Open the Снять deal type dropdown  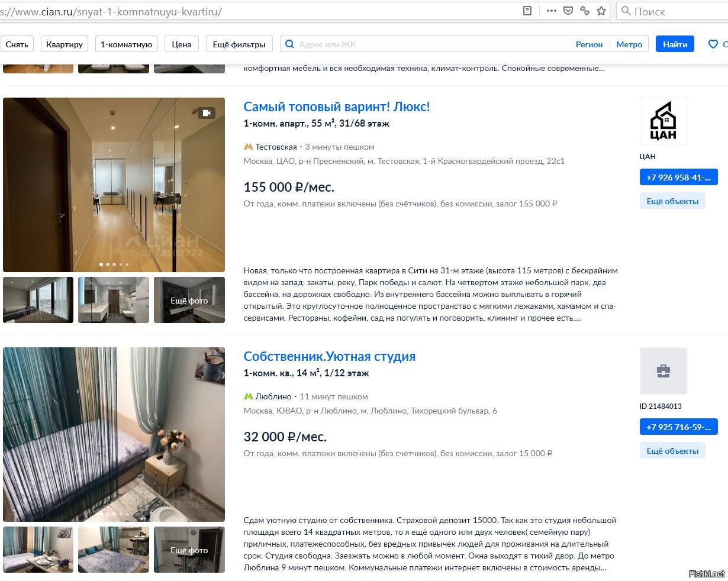pyautogui.click(x=17, y=44)
